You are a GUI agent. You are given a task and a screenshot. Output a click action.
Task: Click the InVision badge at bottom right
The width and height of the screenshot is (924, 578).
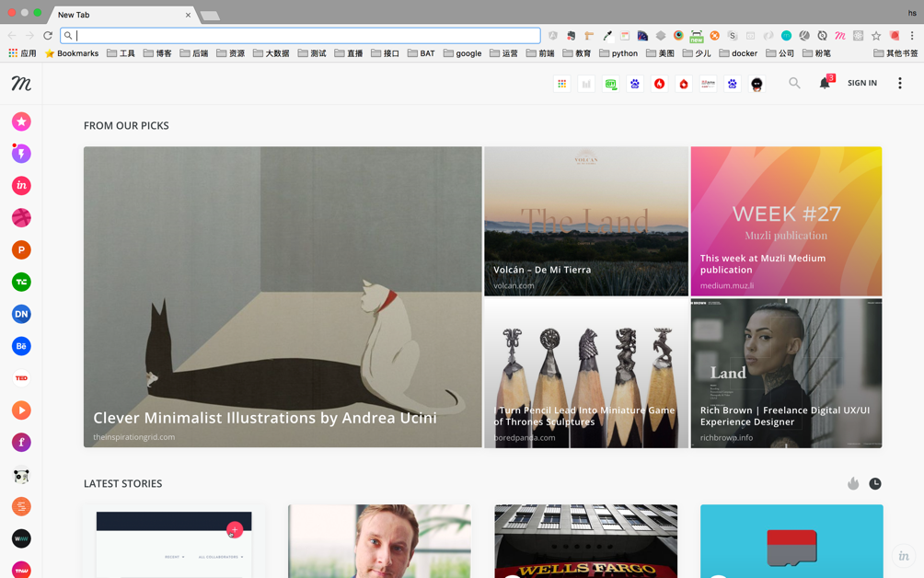(904, 556)
